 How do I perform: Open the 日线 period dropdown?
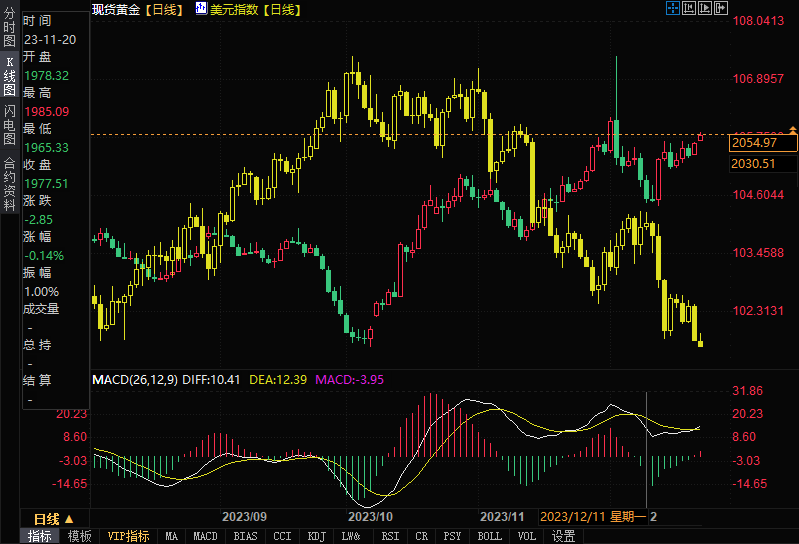(53, 519)
